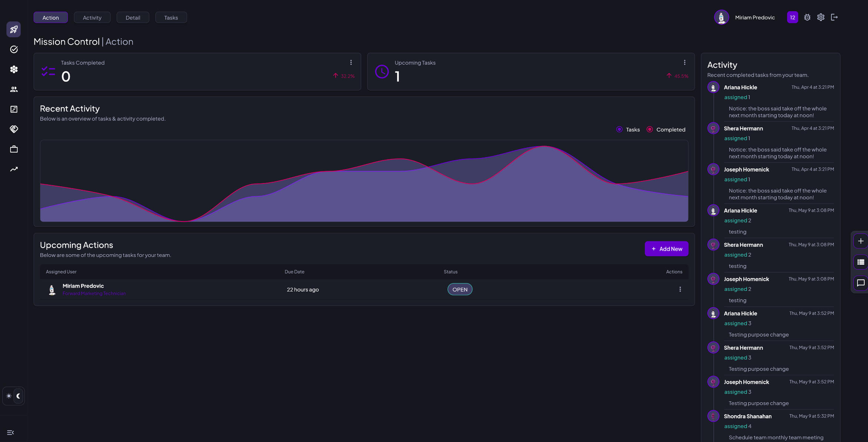Click the briefcase sidebar icon

(x=14, y=149)
